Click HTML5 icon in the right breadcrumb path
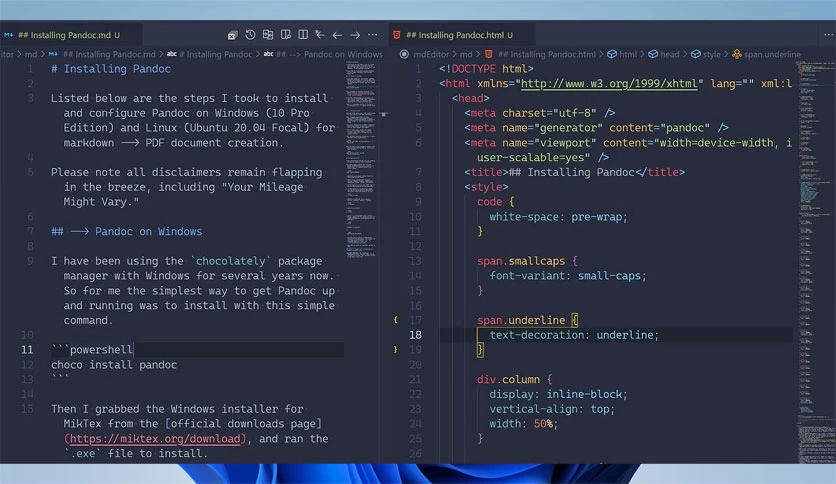The width and height of the screenshot is (836, 484). [488, 54]
